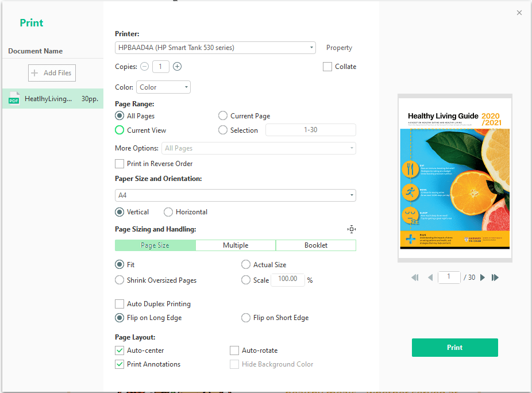Go to the first preview page
The image size is (532, 393).
[x=415, y=278]
